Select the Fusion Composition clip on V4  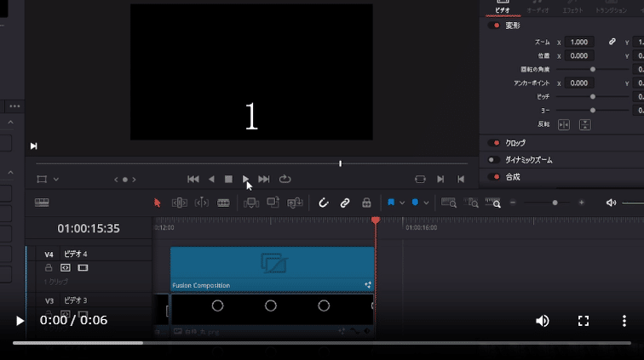(273, 269)
